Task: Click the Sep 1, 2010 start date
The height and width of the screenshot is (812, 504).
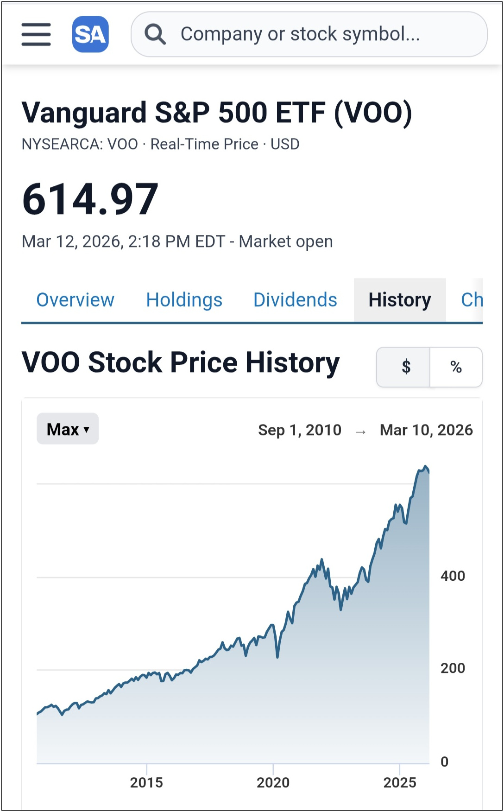Action: (300, 430)
